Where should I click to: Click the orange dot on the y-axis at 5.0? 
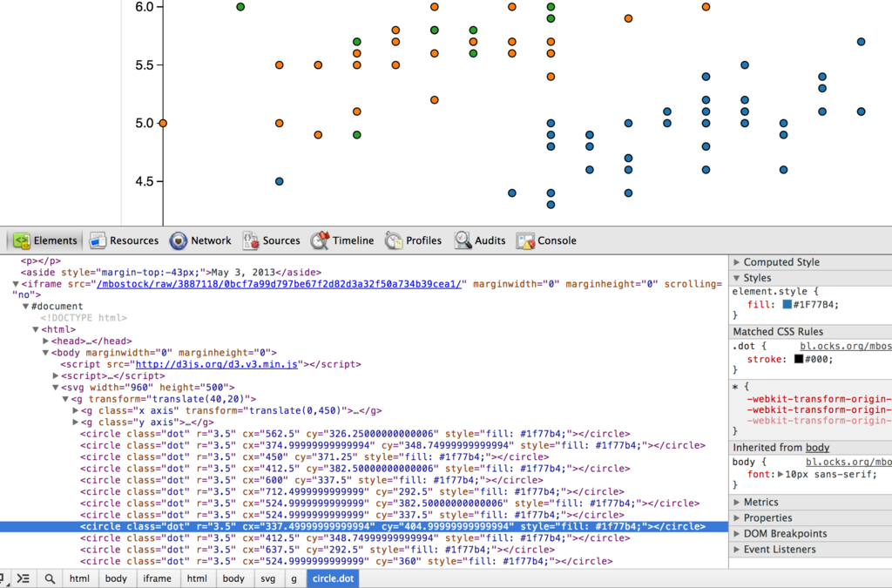(163, 123)
